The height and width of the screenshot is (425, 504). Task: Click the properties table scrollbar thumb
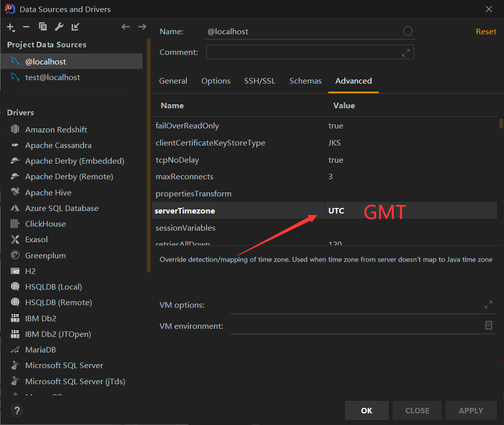[501, 123]
